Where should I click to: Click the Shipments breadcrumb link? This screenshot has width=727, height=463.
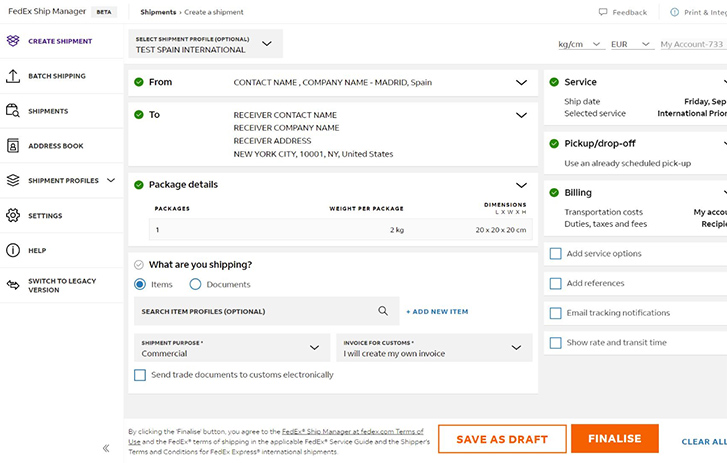coord(158,12)
